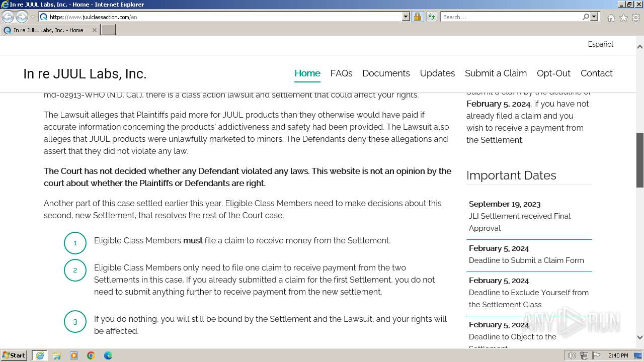Open the Home navigation item
This screenshot has width=644, height=362.
tap(307, 73)
